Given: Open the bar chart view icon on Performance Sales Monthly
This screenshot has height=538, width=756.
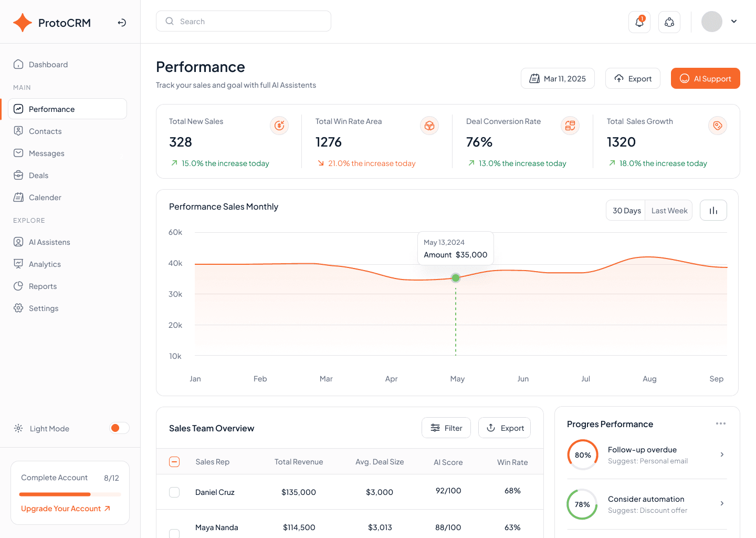Looking at the screenshot, I should point(713,210).
